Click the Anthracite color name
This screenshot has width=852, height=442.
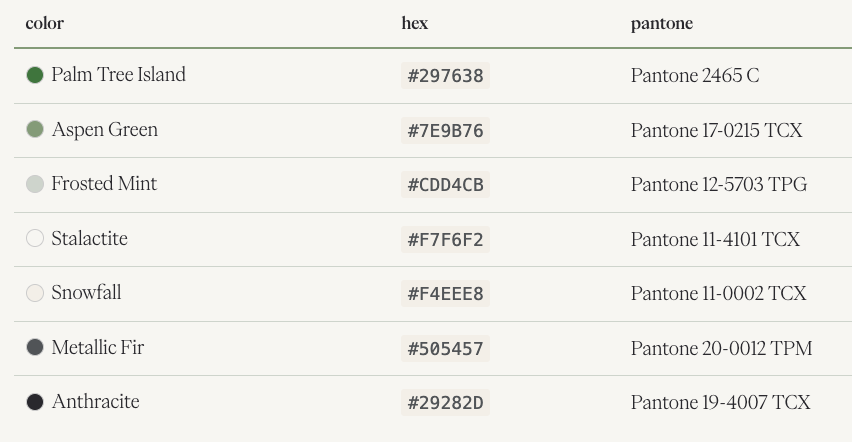[x=95, y=402]
